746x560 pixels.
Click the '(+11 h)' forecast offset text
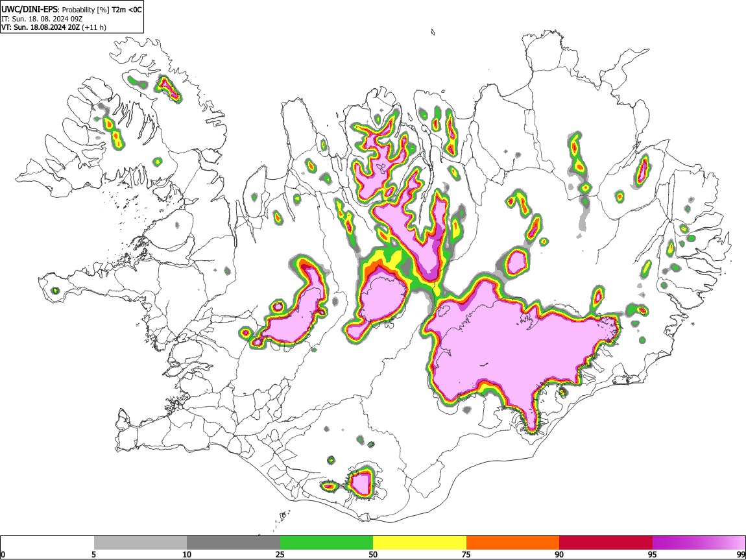[x=94, y=27]
